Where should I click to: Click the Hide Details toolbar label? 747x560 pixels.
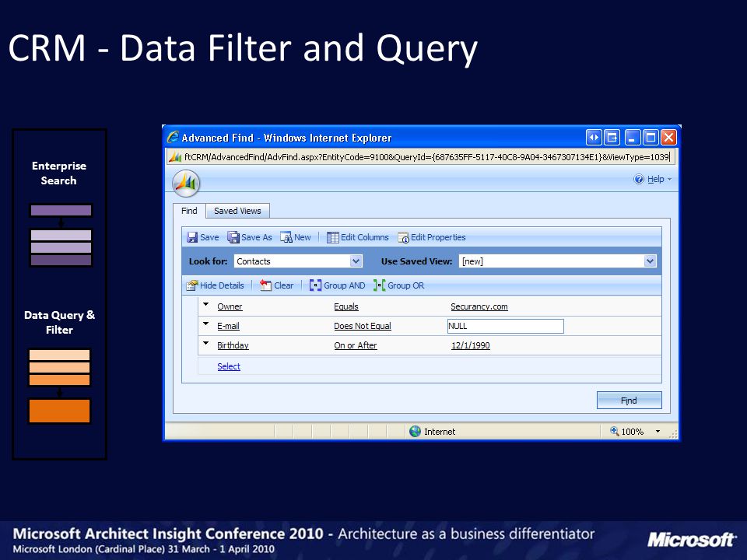(x=222, y=285)
